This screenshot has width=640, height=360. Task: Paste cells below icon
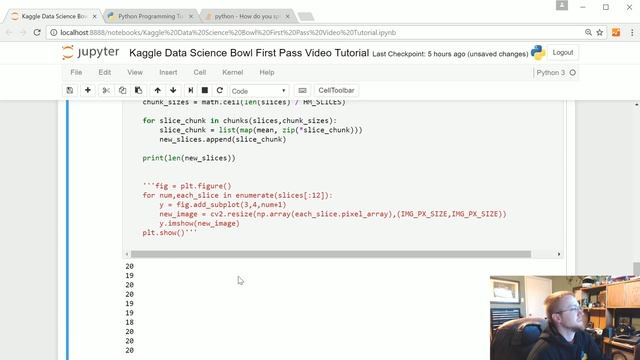pyautogui.click(x=138, y=90)
